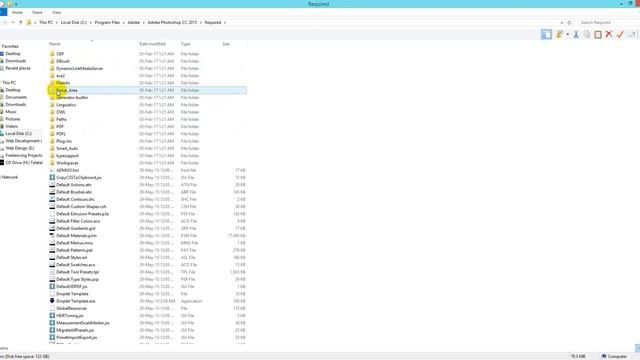The height and width of the screenshot is (360, 640).
Task: Select Local Disk (C:) in navigation pane
Action: (18, 133)
